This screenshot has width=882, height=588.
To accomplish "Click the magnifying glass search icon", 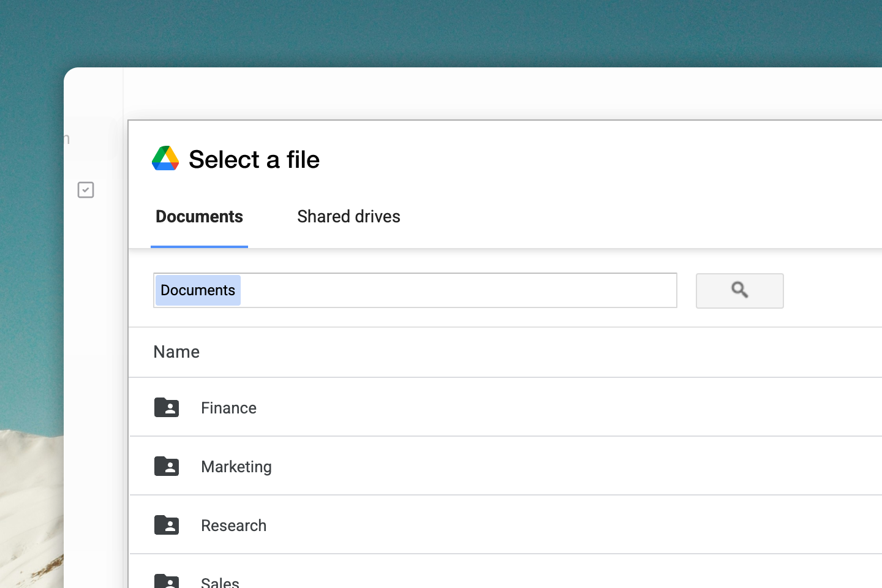I will pyautogui.click(x=739, y=290).
